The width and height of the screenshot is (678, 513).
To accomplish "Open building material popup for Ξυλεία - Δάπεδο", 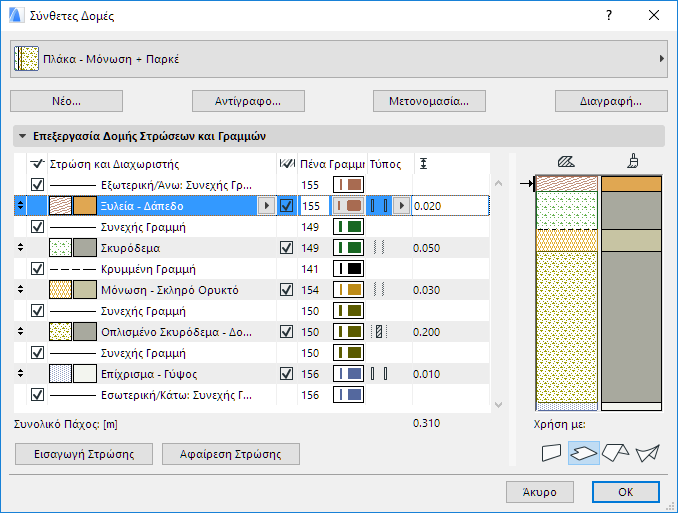I will click(266, 206).
